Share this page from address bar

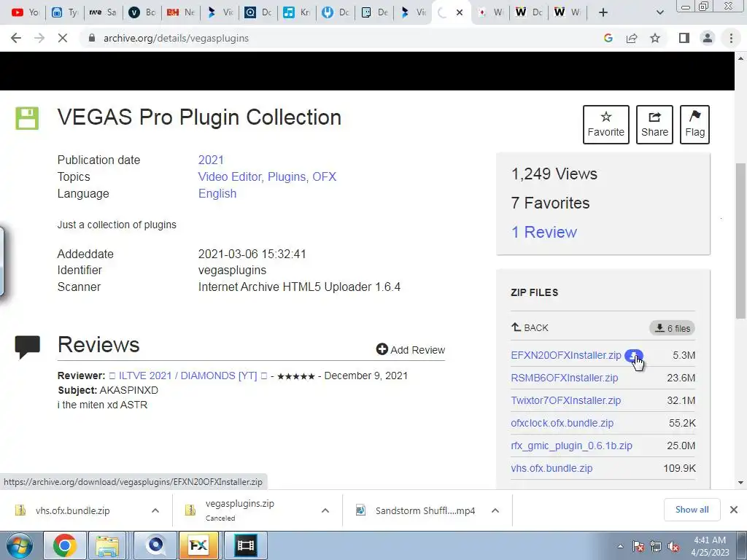632,38
